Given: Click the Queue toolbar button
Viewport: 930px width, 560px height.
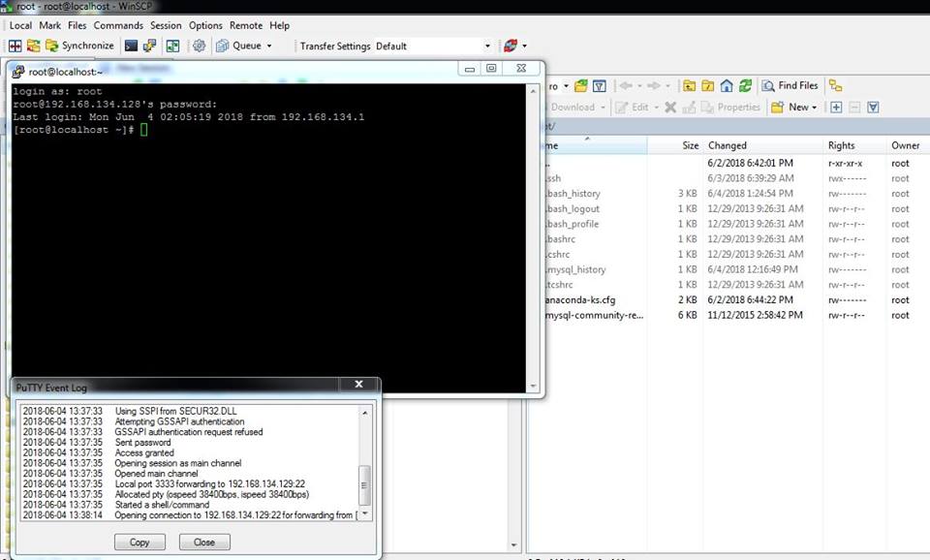Looking at the screenshot, I should click(x=239, y=46).
